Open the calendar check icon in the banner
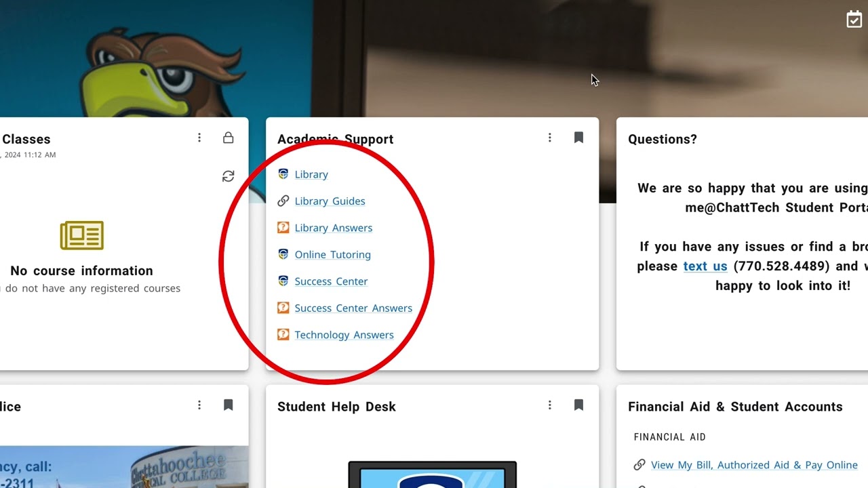The image size is (868, 488). point(854,20)
